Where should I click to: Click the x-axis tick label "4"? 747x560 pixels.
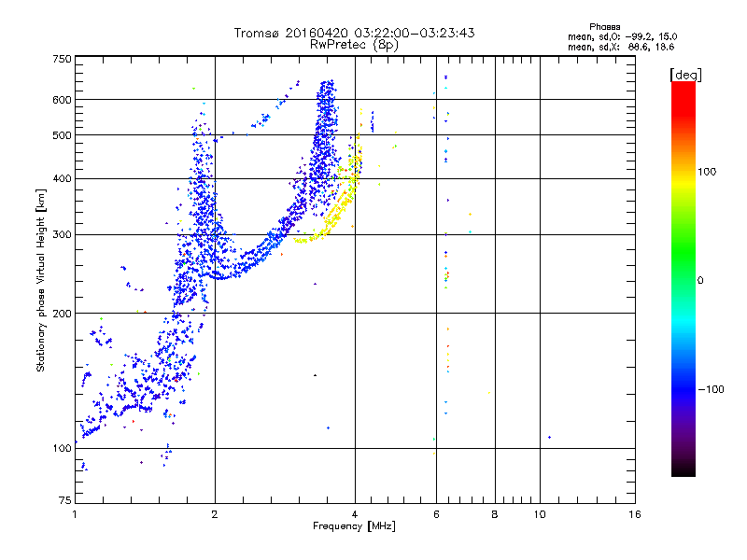point(355,514)
